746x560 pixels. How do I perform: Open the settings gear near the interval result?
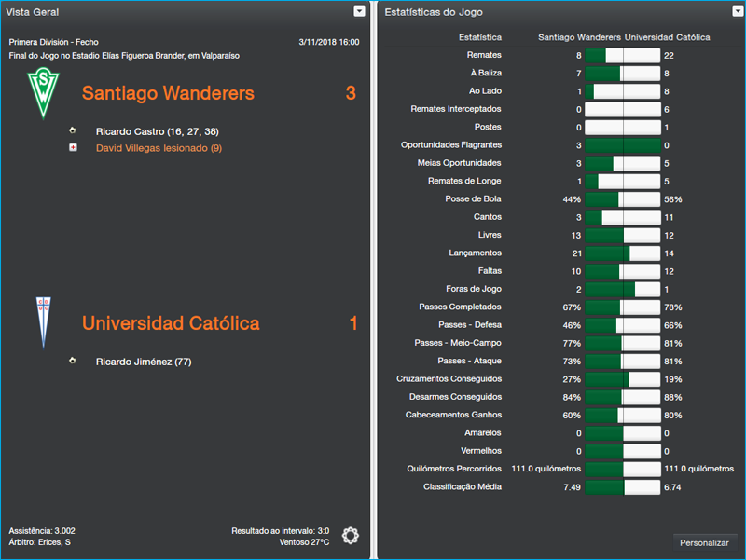(x=351, y=536)
